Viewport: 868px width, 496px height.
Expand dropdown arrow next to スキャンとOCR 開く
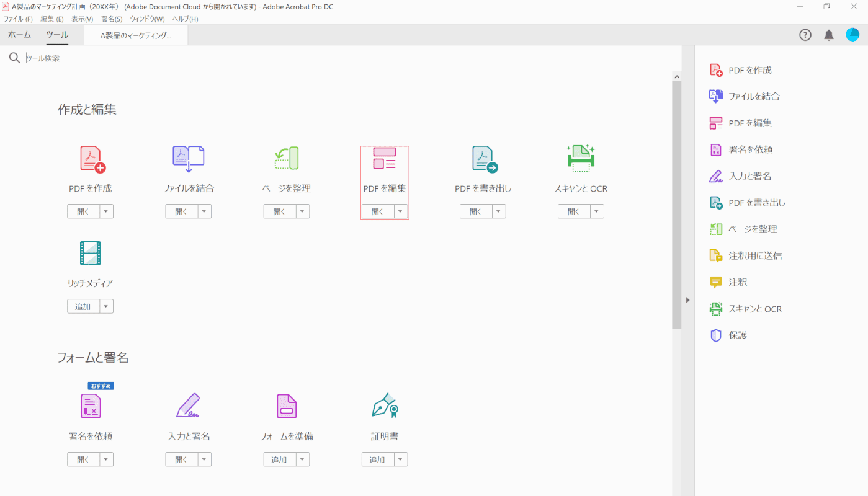597,211
